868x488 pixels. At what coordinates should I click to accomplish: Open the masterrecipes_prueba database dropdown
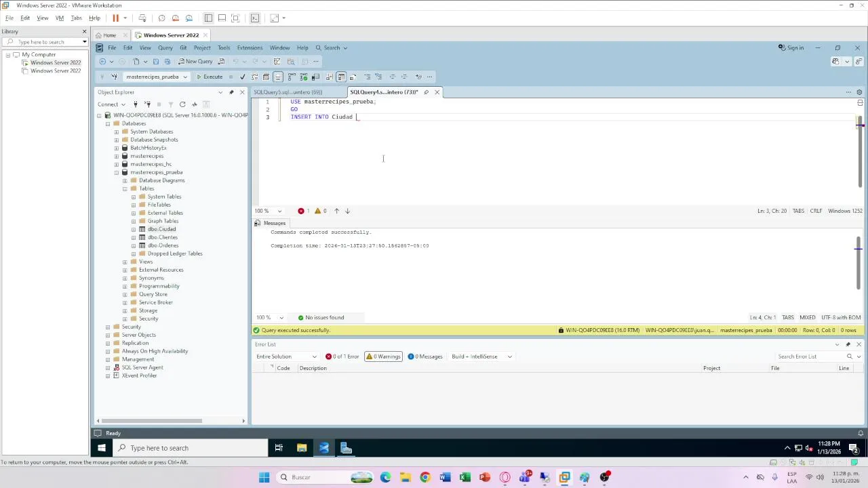tap(185, 77)
